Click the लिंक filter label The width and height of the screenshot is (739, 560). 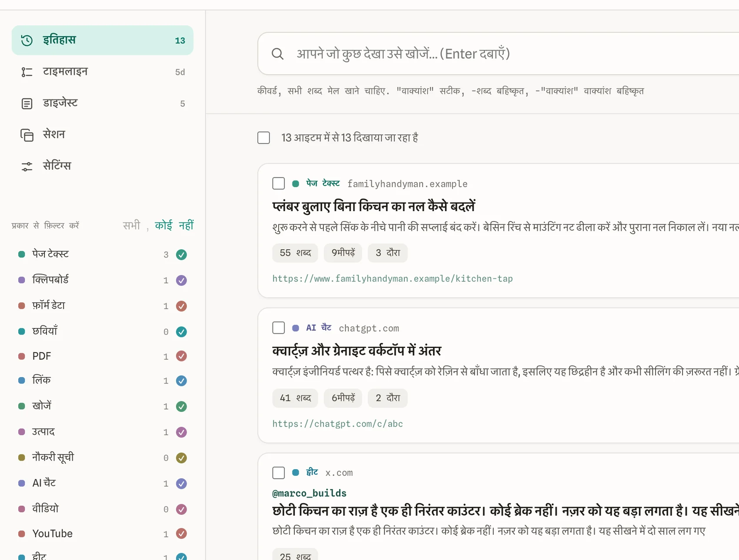coord(41,380)
